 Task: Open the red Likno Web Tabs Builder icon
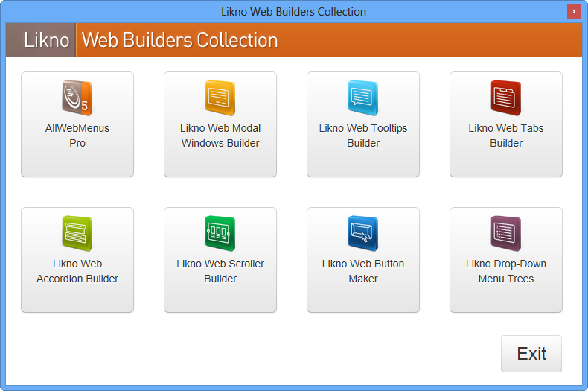pyautogui.click(x=506, y=98)
